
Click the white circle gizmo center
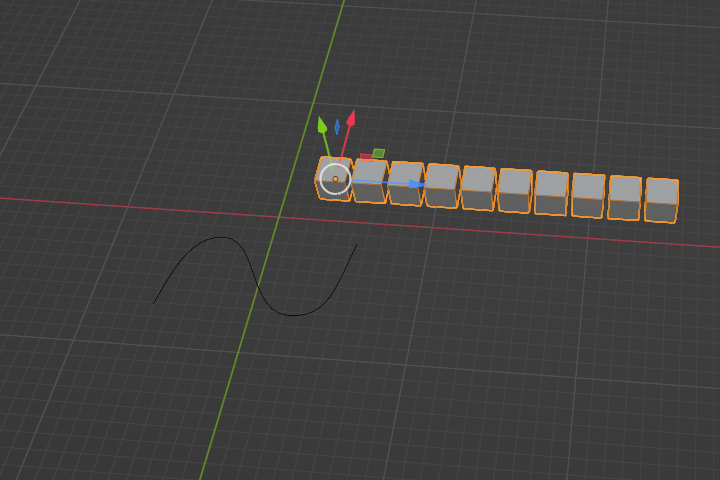click(x=335, y=179)
